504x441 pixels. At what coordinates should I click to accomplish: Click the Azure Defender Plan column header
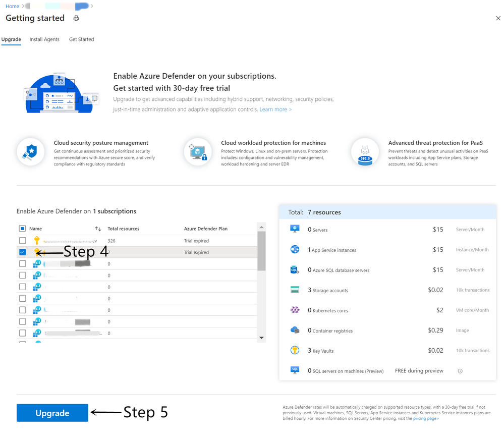[x=206, y=229]
